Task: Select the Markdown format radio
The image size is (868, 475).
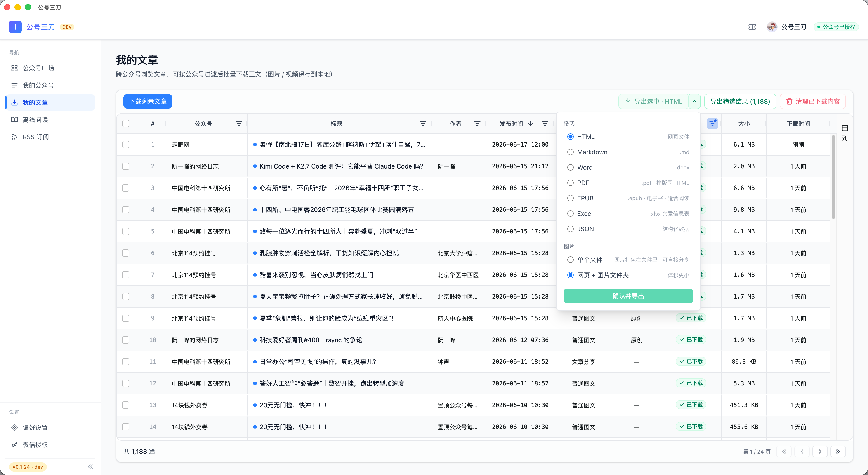Action: (x=570, y=152)
